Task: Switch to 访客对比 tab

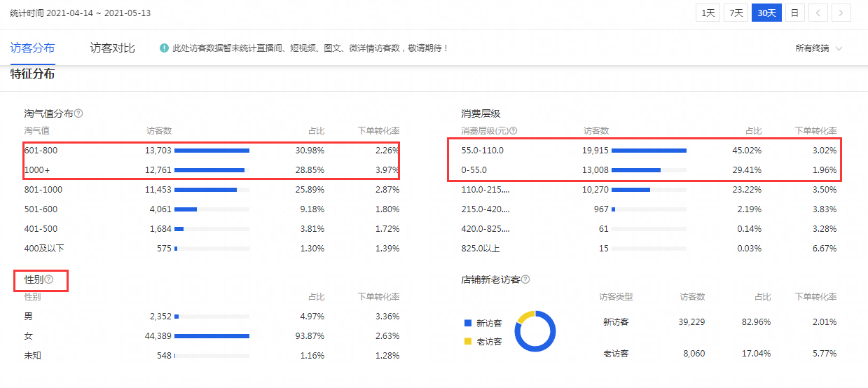Action: (113, 48)
